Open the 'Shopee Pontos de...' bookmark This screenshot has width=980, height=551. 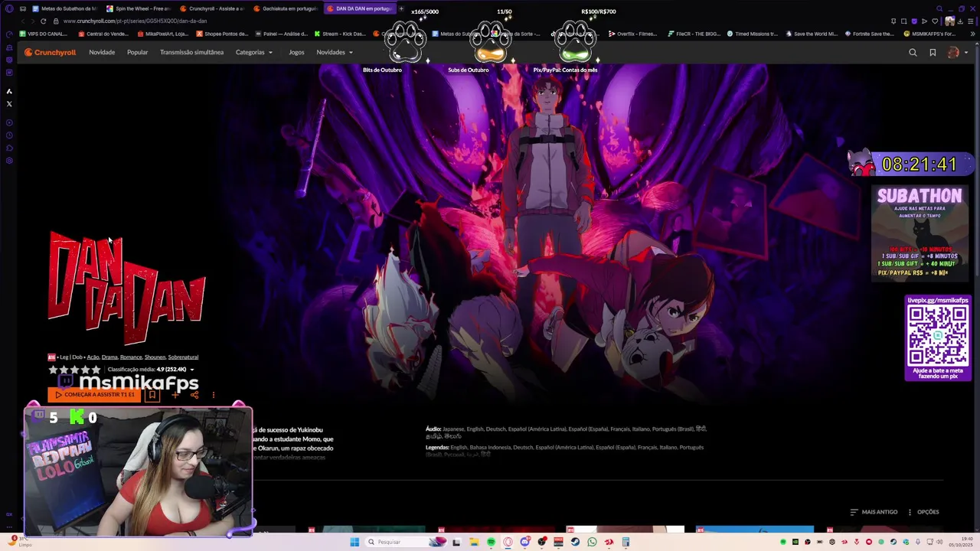coord(222,34)
